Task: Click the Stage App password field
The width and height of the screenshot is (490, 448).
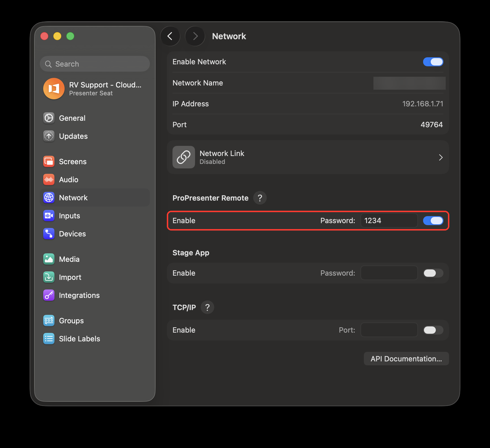Action: (x=389, y=273)
